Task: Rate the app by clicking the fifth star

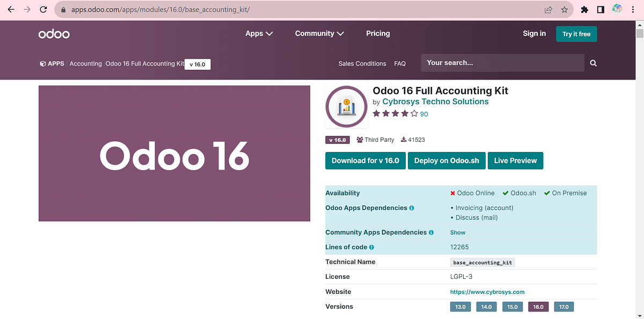Action: pyautogui.click(x=413, y=114)
